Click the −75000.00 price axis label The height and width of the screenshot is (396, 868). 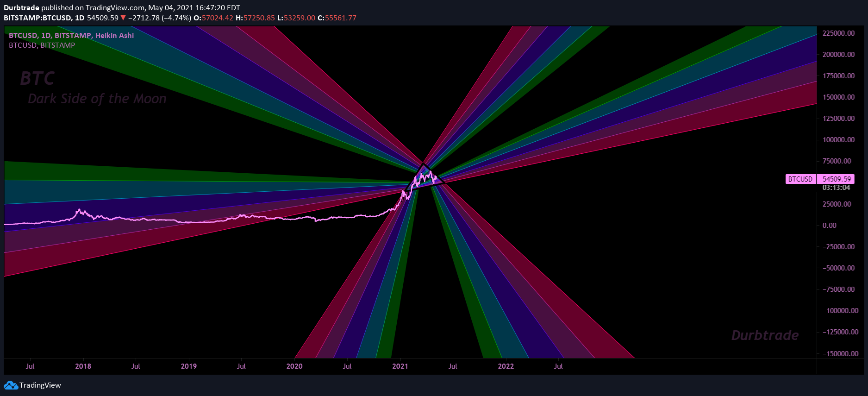tap(838, 289)
